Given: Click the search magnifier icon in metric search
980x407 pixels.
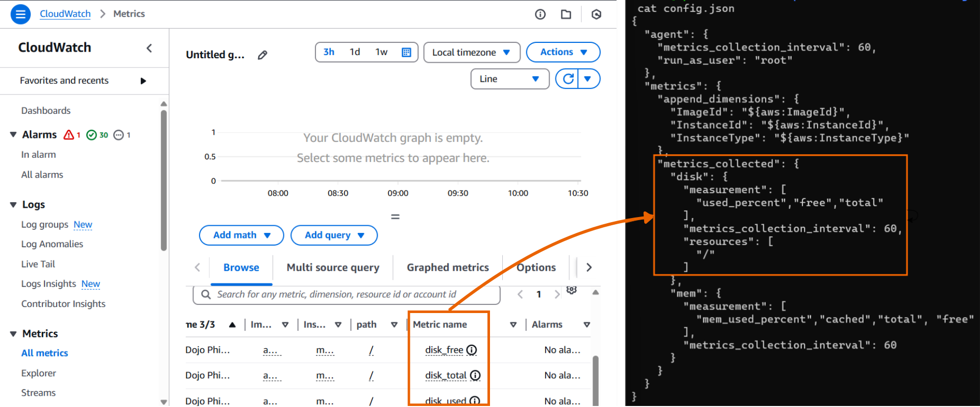Looking at the screenshot, I should tap(206, 294).
